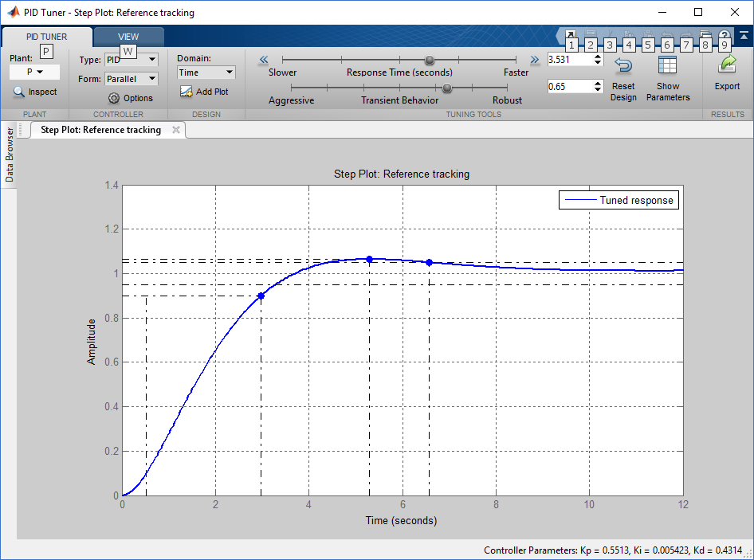The image size is (754, 560).
Task: Collapse the toolstrip with the up-arrow icon
Action: 744,36
